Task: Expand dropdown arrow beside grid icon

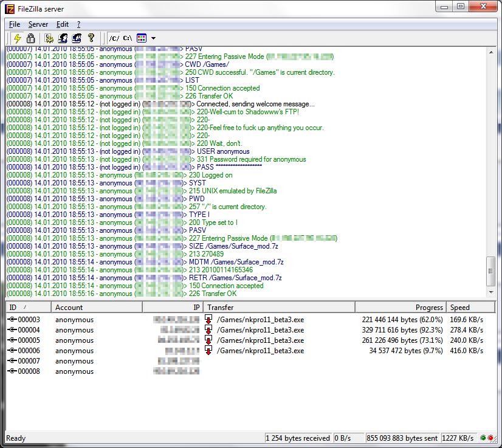Action: (153, 38)
